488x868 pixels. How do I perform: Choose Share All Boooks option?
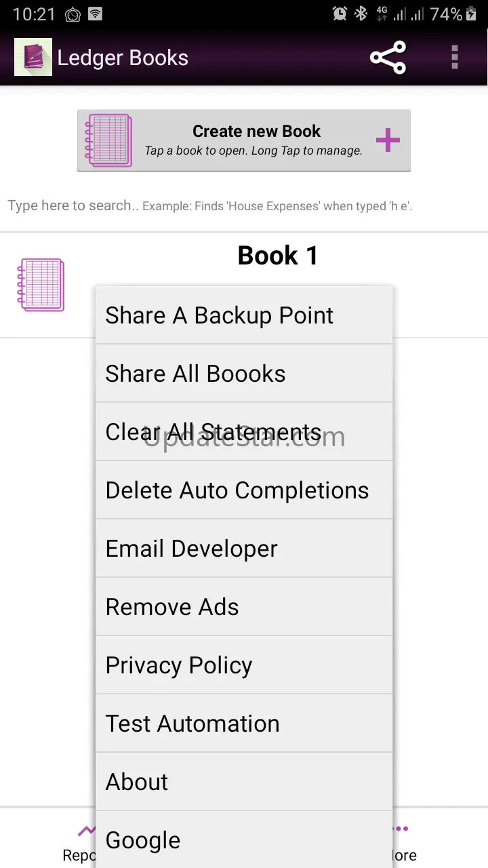pos(243,374)
